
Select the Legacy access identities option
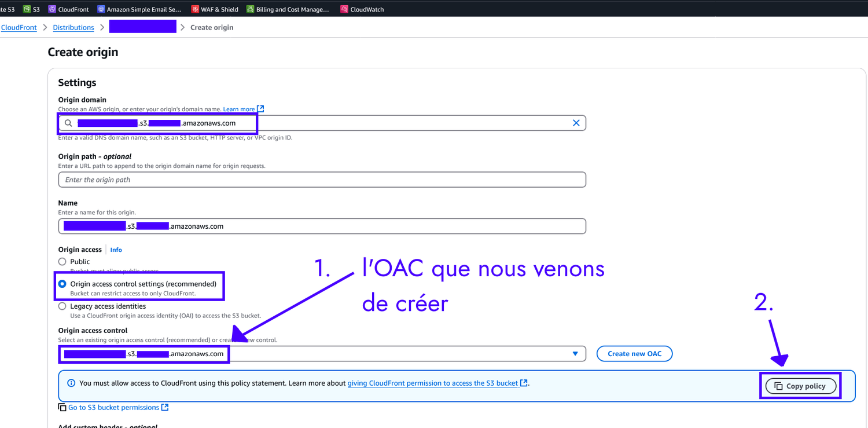click(x=62, y=306)
